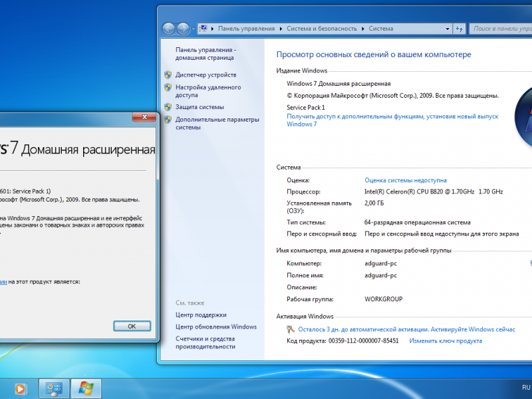Click the license terms link in About dialog

tap(3, 281)
